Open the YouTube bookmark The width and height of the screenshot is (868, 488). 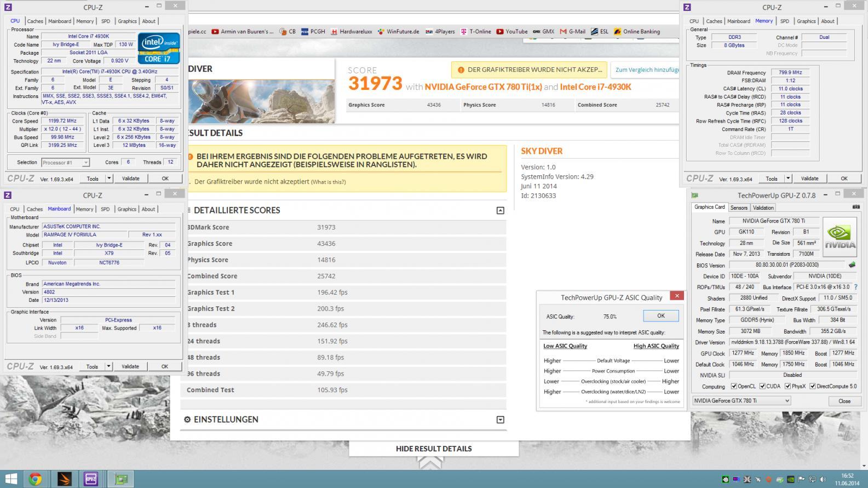coord(512,32)
